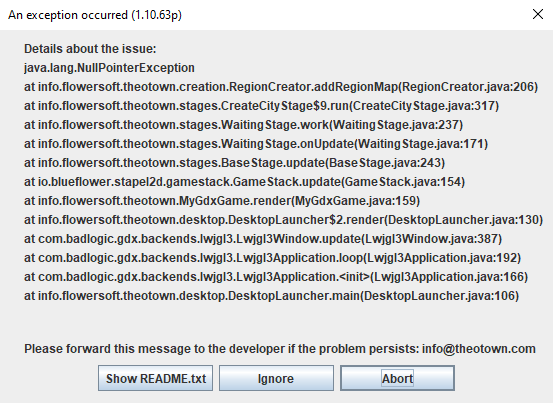The height and width of the screenshot is (403, 553).
Task: Click the GameStack.update stack trace line
Action: 244,182
